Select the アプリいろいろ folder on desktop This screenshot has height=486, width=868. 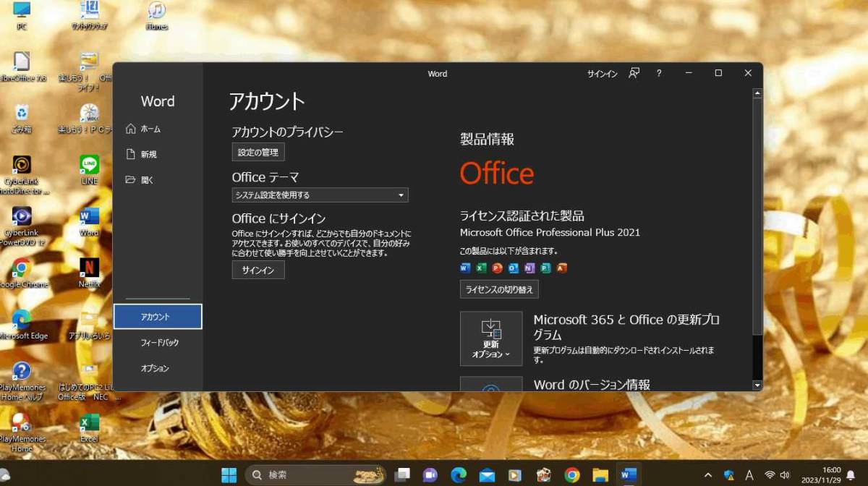click(x=89, y=325)
